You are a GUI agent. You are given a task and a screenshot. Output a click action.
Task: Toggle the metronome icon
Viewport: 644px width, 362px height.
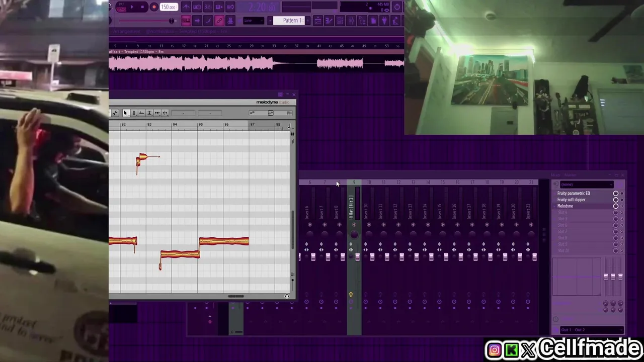click(x=186, y=7)
